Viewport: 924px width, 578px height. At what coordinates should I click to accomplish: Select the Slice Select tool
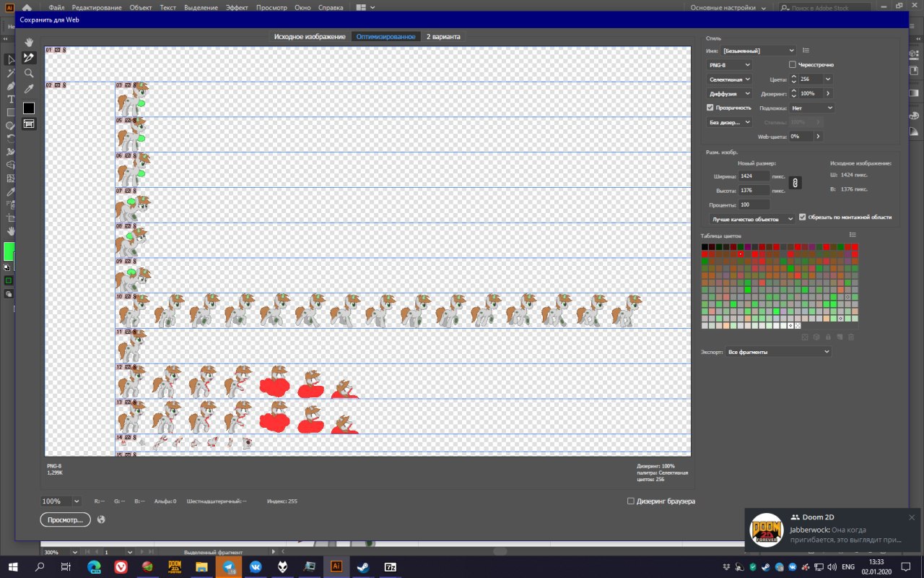tap(29, 58)
